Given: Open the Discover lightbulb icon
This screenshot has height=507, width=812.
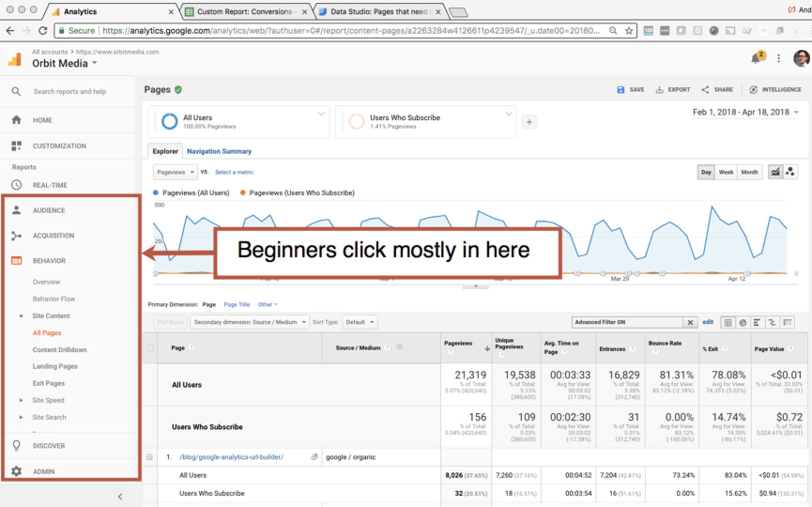Looking at the screenshot, I should [x=16, y=445].
